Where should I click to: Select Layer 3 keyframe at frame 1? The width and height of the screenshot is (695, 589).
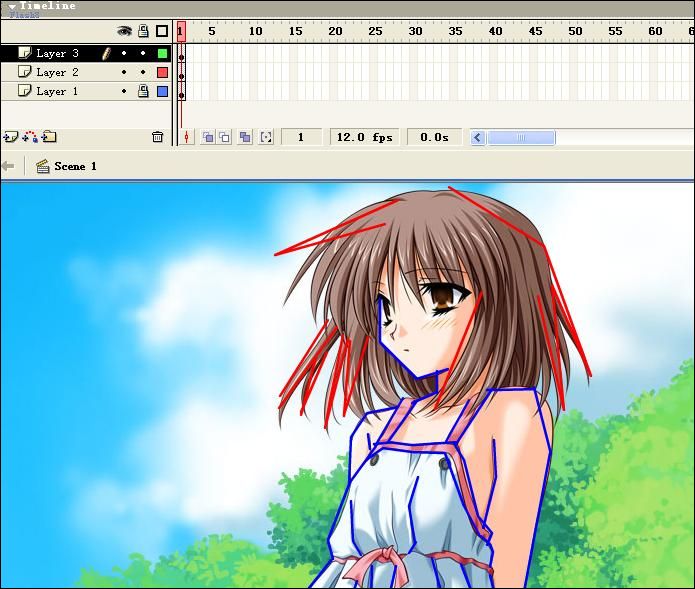(x=181, y=54)
